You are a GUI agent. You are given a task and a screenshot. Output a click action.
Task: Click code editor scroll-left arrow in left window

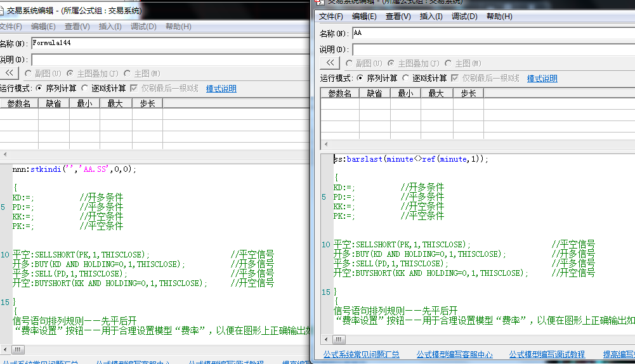tap(5, 349)
